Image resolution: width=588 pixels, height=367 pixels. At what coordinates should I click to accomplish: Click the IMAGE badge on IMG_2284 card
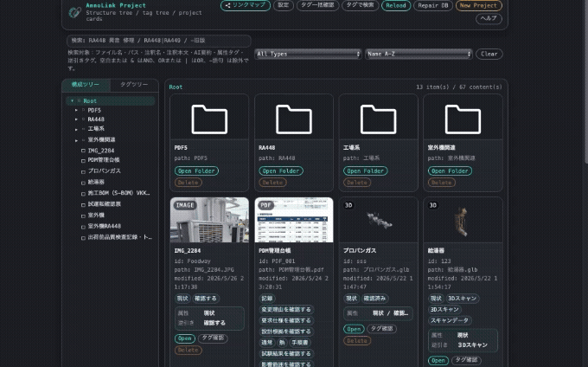pos(185,205)
